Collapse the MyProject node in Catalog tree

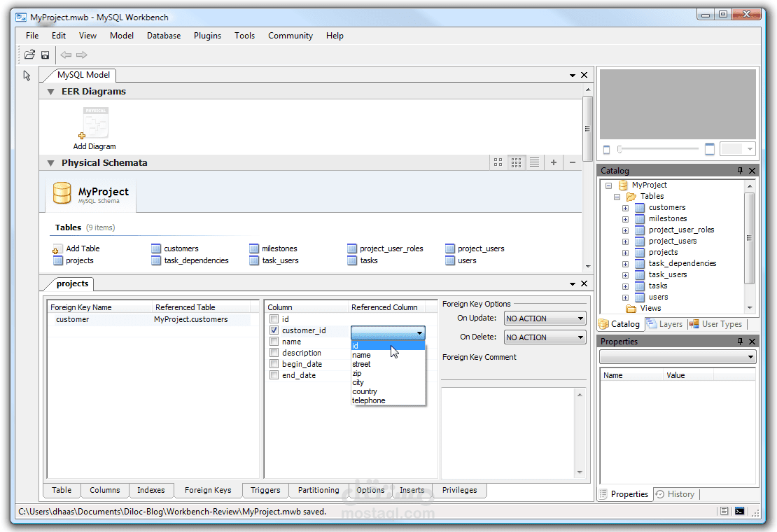608,185
